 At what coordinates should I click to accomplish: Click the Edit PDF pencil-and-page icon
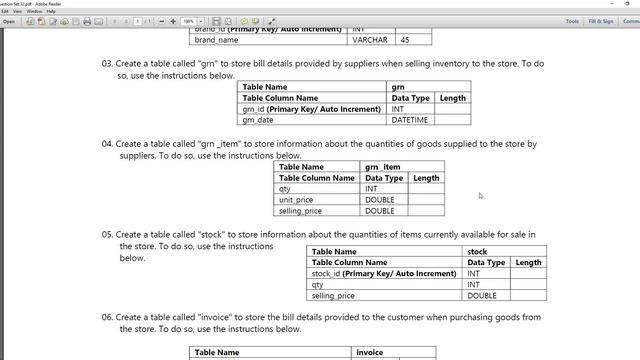(53, 21)
